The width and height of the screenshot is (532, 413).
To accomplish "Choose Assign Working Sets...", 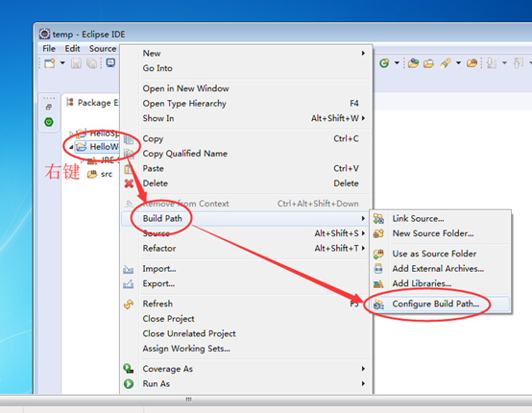I will 247,349.
